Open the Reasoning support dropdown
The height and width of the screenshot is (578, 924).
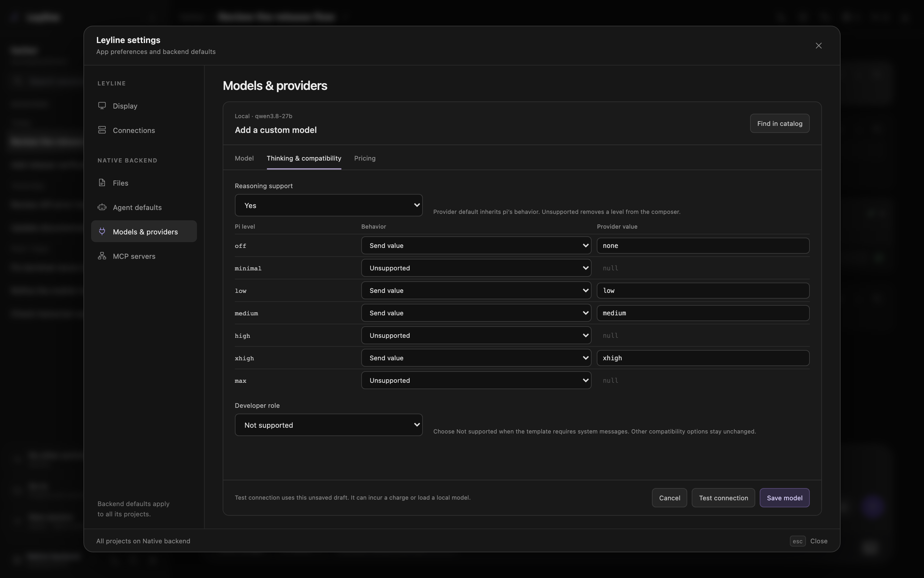tap(328, 205)
